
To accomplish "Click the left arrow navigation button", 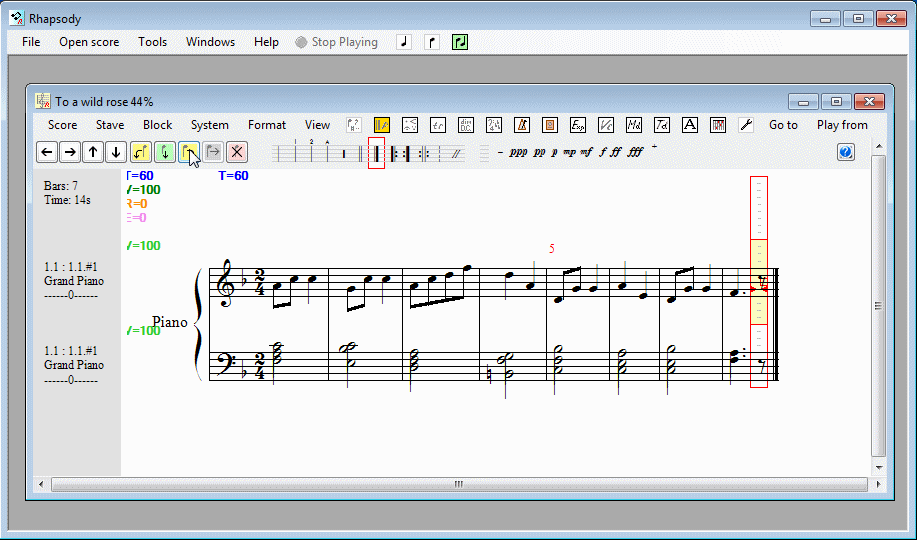I will click(47, 152).
